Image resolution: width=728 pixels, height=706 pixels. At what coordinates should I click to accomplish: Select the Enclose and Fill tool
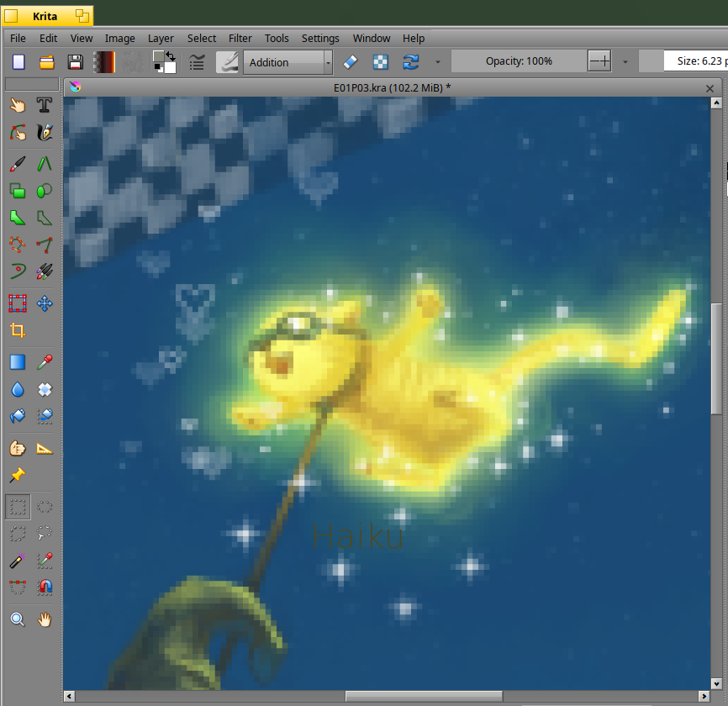45,416
